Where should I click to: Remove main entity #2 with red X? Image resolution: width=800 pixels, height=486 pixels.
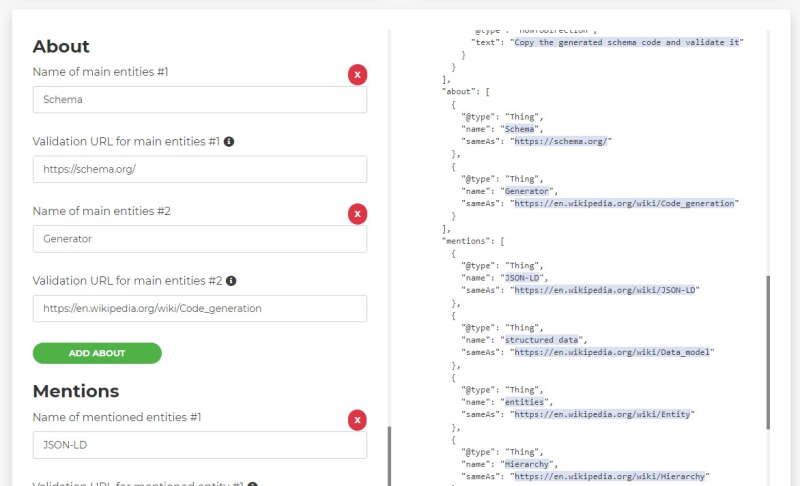pos(357,214)
